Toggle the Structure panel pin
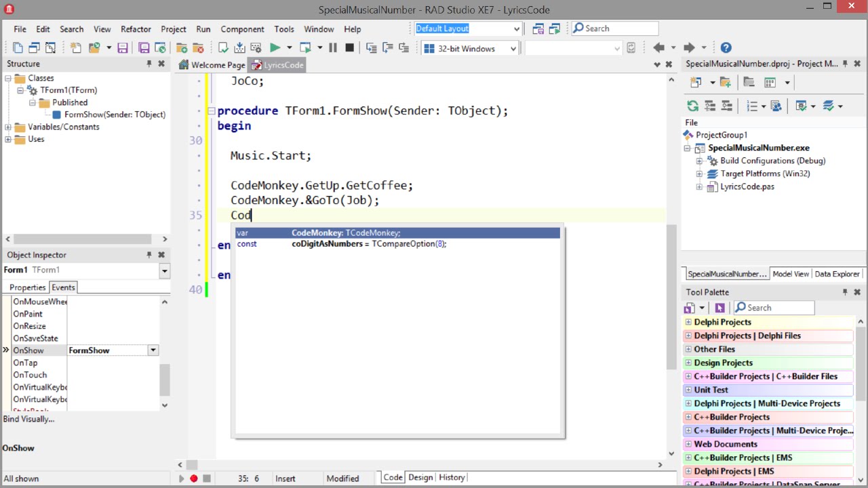The image size is (868, 488). click(x=149, y=64)
